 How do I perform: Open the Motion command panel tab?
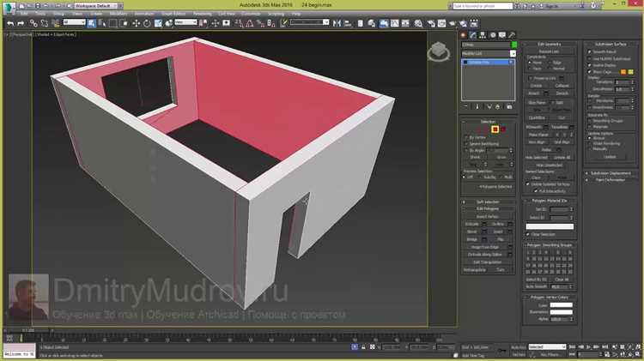point(493,35)
